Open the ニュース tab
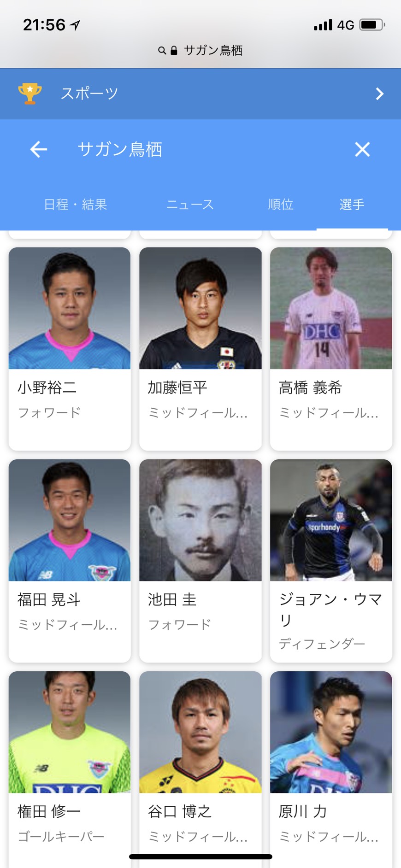 pos(190,204)
